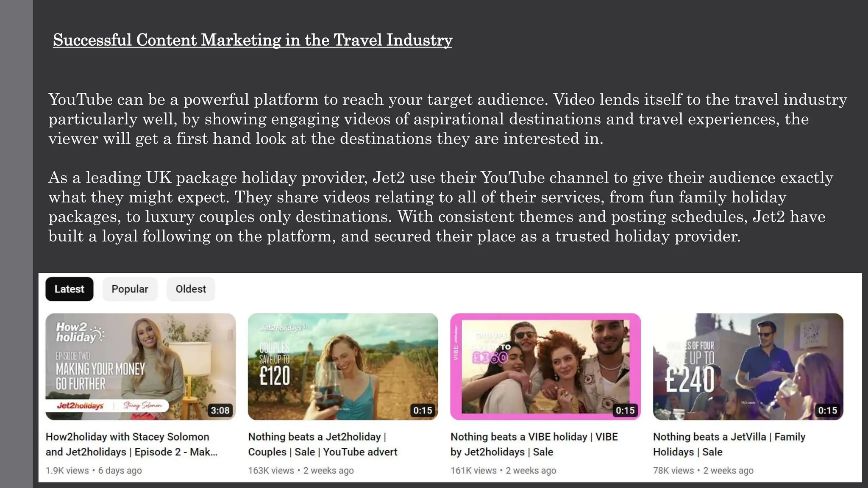Open the pink-framed VIBE holiday thumbnail
This screenshot has width=868, height=488.
(x=545, y=367)
